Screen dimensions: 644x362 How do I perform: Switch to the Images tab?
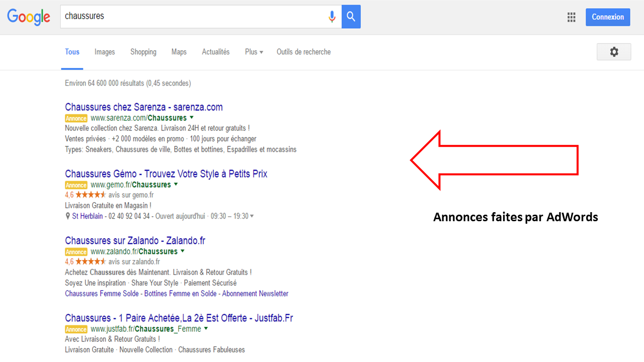click(x=105, y=52)
